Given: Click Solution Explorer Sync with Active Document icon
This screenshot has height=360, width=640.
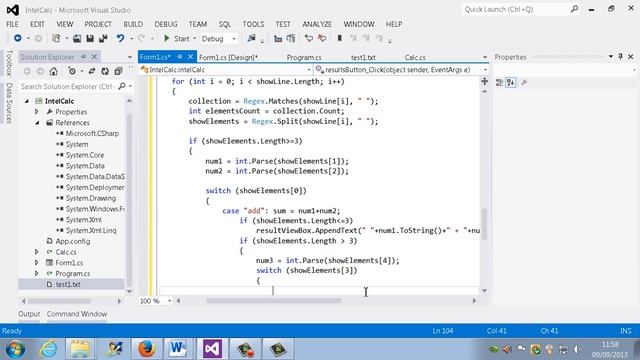Looking at the screenshot, I should tap(91, 71).
